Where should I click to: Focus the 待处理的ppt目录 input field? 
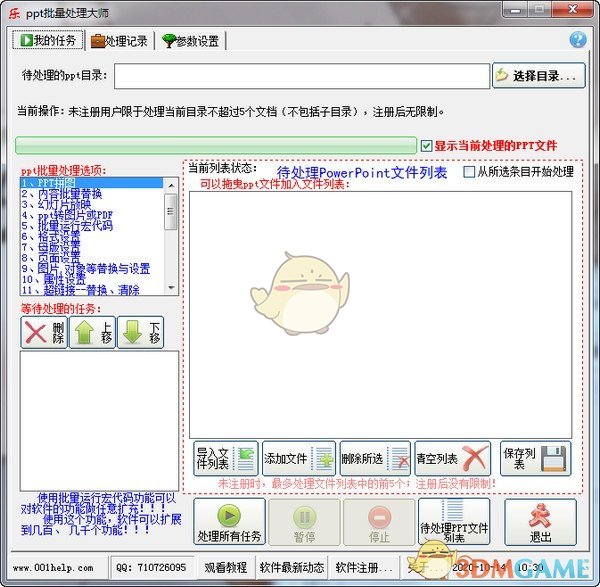(x=302, y=76)
